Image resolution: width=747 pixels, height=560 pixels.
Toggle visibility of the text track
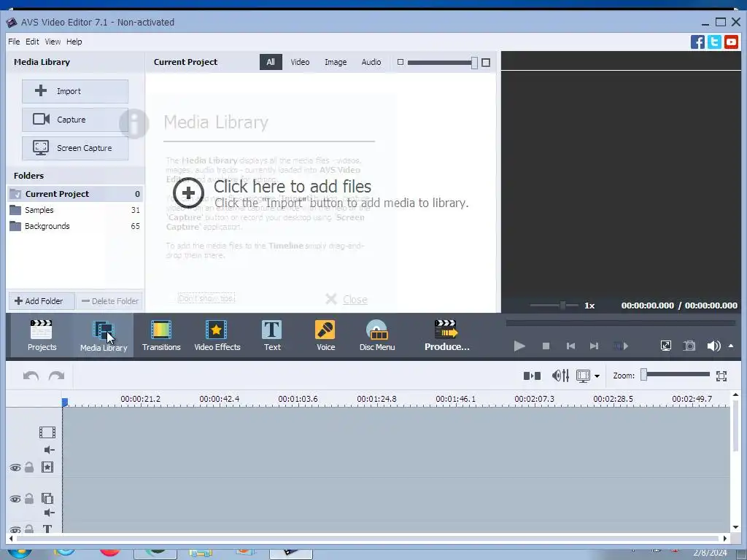(15, 529)
